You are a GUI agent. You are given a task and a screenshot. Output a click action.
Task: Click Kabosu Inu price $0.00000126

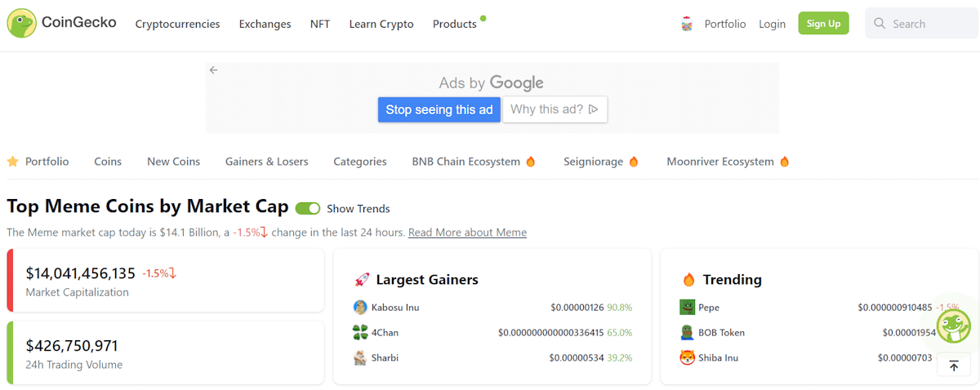(577, 308)
